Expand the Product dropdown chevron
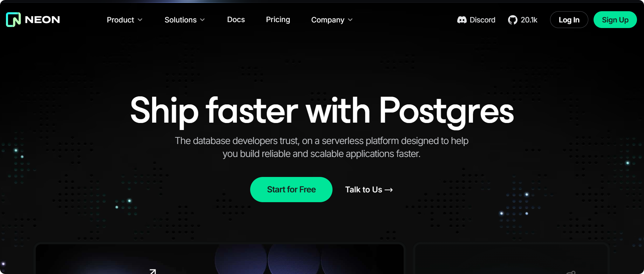This screenshot has height=274, width=644. point(140,20)
